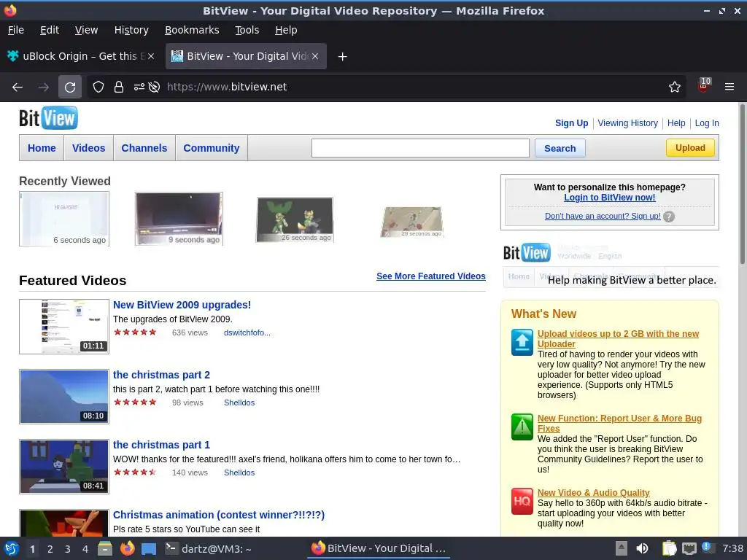Open the recently viewed thumbnail from 9 seconds ago
The width and height of the screenshot is (747, 560).
point(179,219)
